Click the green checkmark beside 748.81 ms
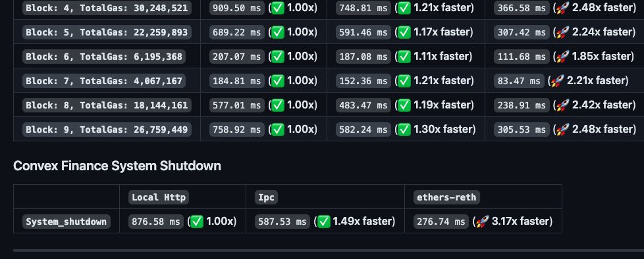Screen dimensions: 644x259 [404, 8]
